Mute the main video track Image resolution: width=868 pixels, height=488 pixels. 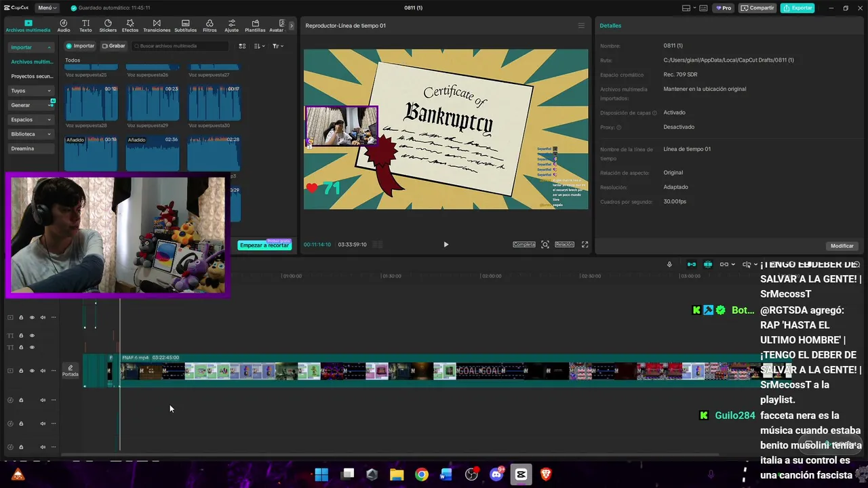tap(43, 371)
